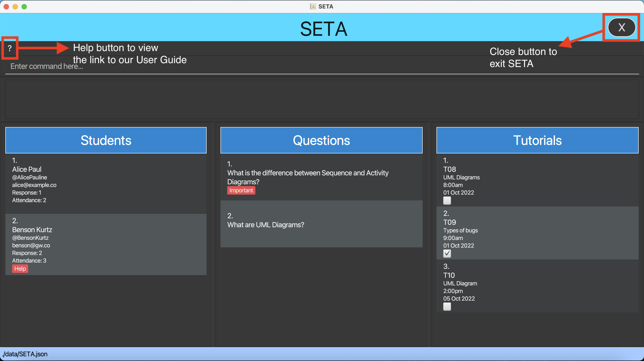This screenshot has height=361, width=644.
Task: Click T08's 01 Oct 2022 date
Action: [x=458, y=193]
